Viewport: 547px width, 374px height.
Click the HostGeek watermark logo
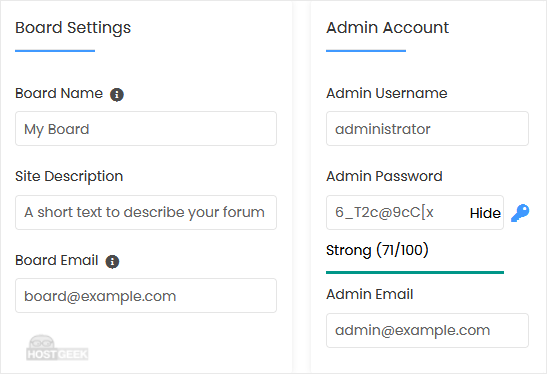[57, 348]
